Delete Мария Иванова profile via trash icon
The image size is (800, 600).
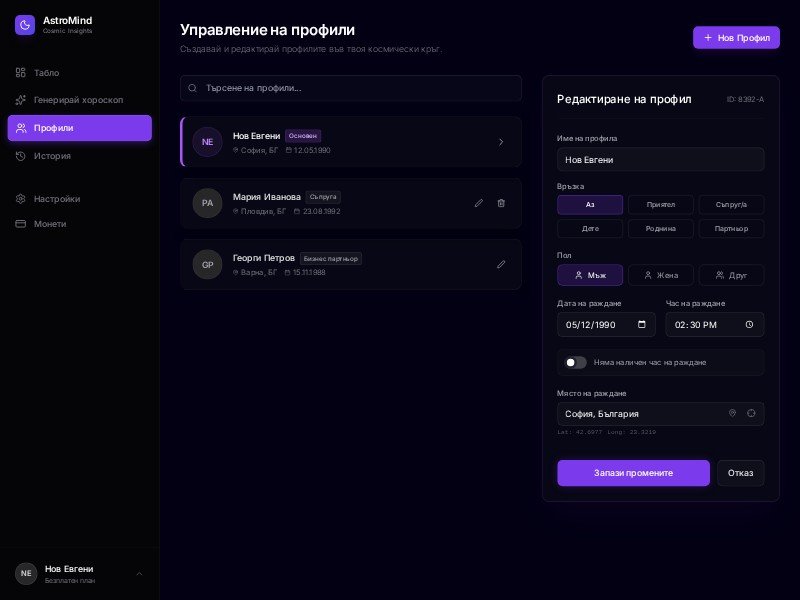click(501, 203)
